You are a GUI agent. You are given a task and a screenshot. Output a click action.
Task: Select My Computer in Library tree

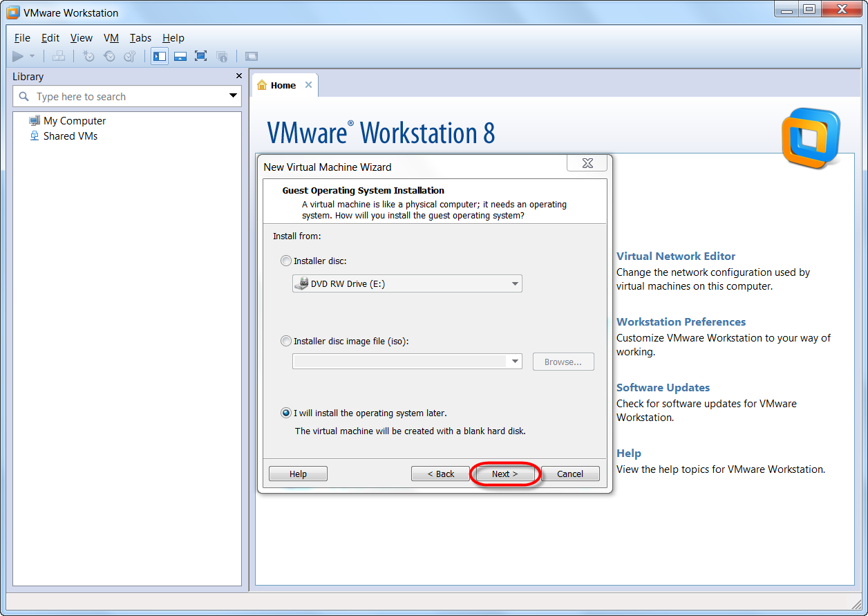[74, 120]
